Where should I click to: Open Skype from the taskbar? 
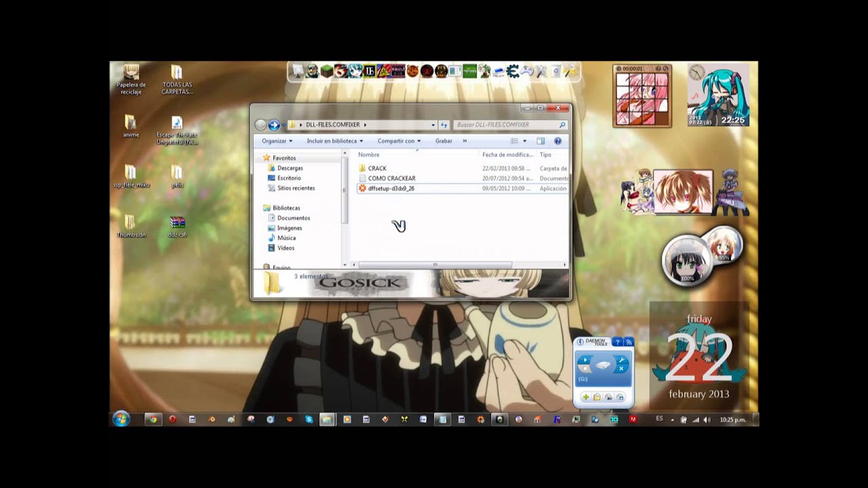(309, 420)
